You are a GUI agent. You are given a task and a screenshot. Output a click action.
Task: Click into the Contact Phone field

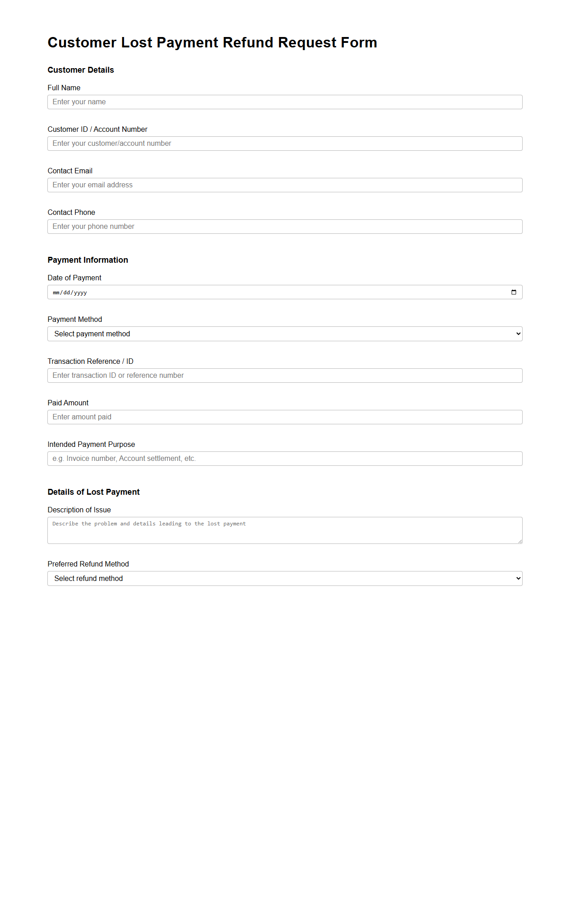pyautogui.click(x=285, y=227)
